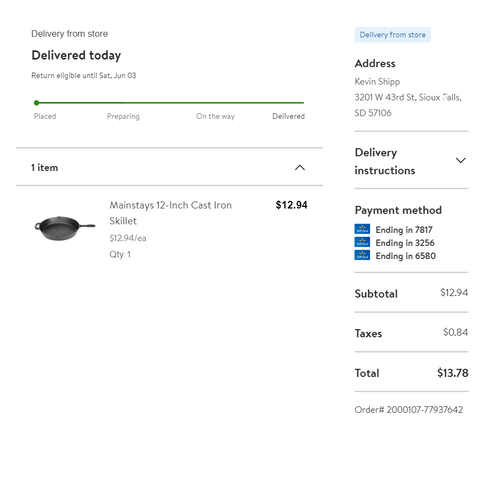This screenshot has width=500, height=486.
Task: Click the text Ending in 6580
Action: tap(406, 256)
